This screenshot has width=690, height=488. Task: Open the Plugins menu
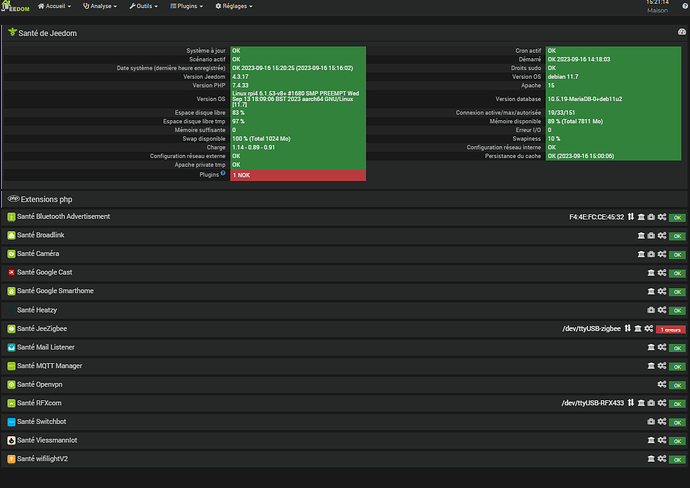click(x=187, y=6)
